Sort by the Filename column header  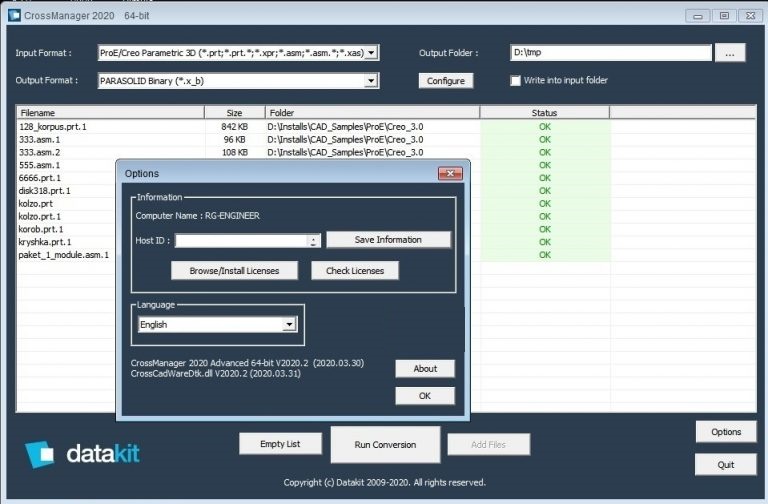pyautogui.click(x=111, y=113)
